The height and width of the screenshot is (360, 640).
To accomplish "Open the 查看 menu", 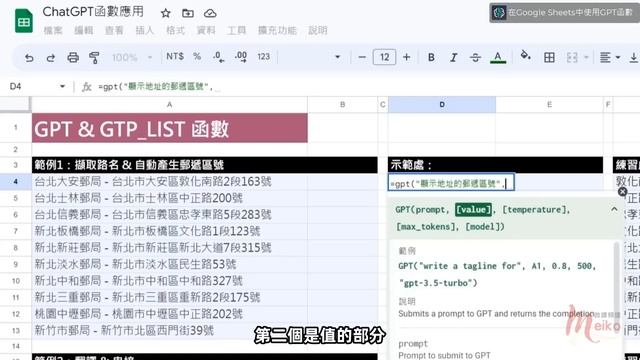I will (x=114, y=30).
